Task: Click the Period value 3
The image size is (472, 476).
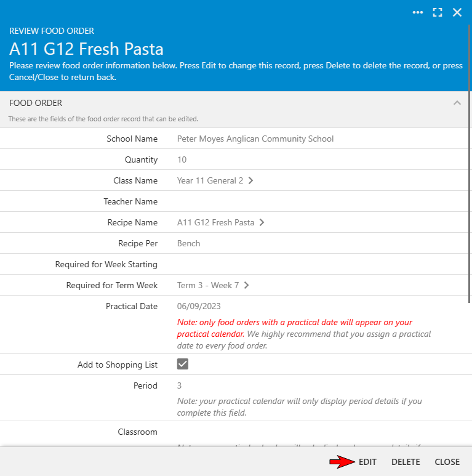Action: coord(180,386)
